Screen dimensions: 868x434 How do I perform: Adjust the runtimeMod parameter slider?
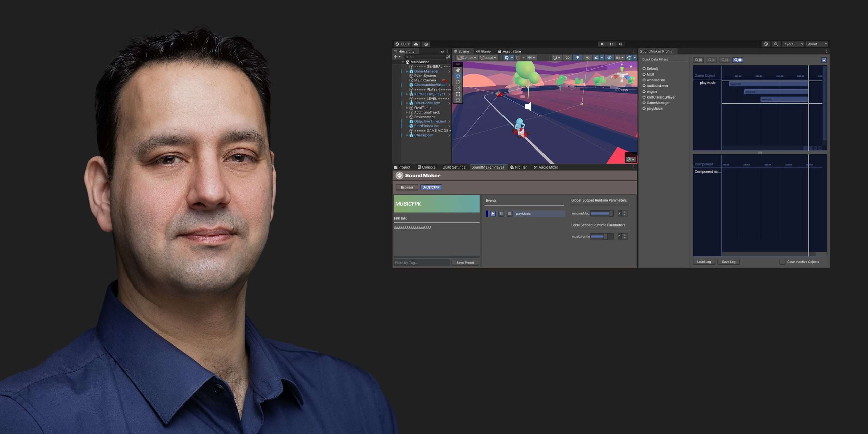(x=601, y=213)
